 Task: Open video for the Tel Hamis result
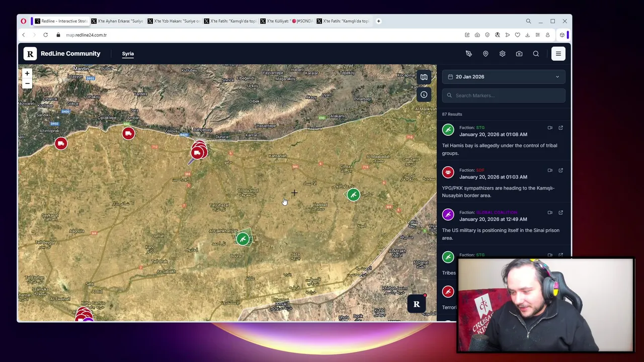point(550,128)
